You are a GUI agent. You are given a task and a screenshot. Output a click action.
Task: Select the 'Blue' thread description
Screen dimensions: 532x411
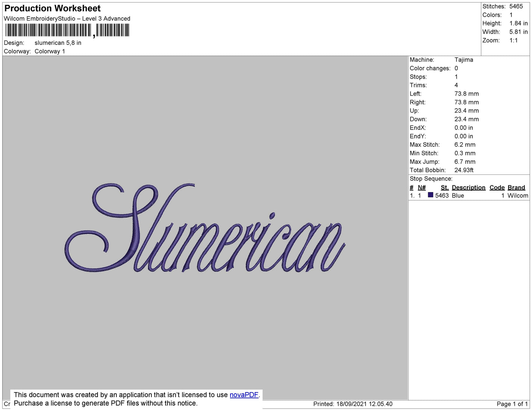click(458, 195)
